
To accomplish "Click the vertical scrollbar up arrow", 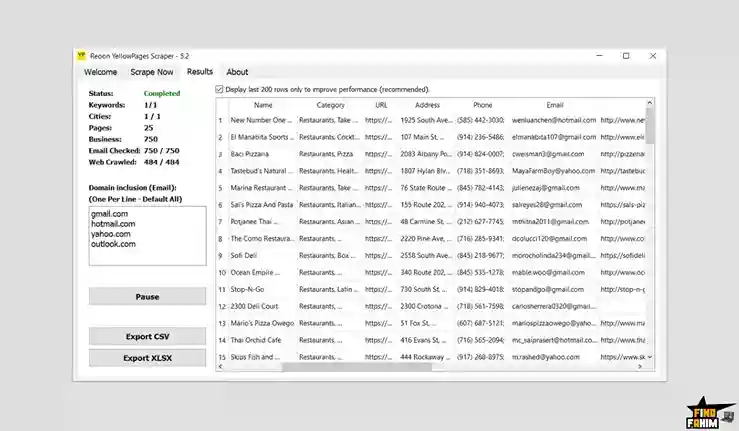I will point(650,102).
